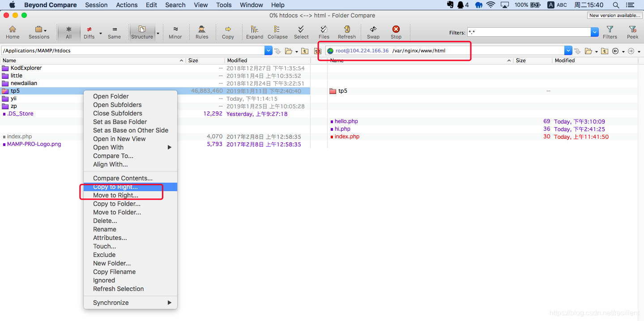The width and height of the screenshot is (644, 321).
Task: Choose Compare Contents... from context menu
Action: (130, 178)
